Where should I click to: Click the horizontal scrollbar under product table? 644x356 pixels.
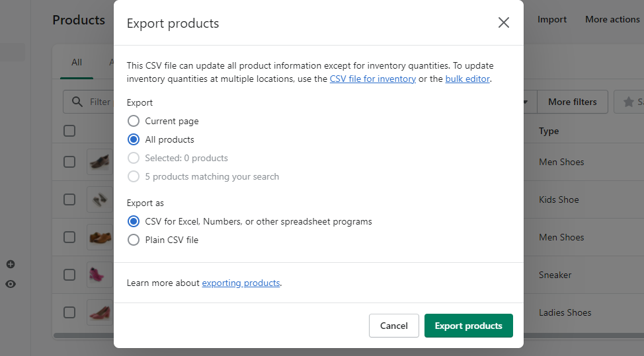click(x=83, y=336)
